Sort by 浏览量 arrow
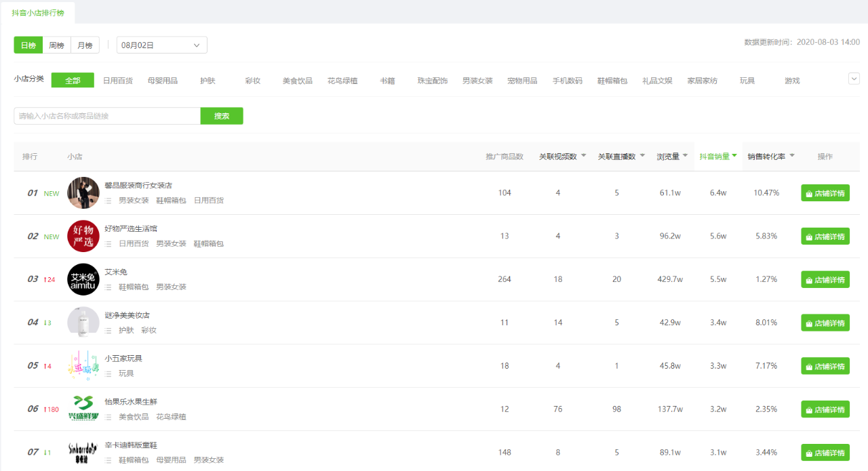This screenshot has width=868, height=471. 685,157
